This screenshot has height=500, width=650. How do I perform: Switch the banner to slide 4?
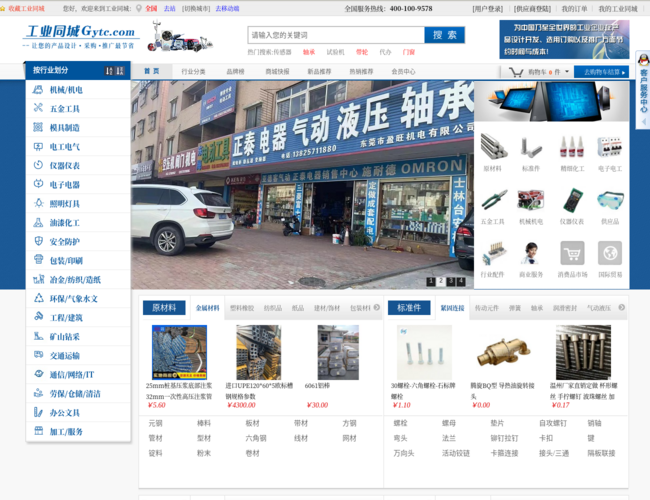point(461,282)
